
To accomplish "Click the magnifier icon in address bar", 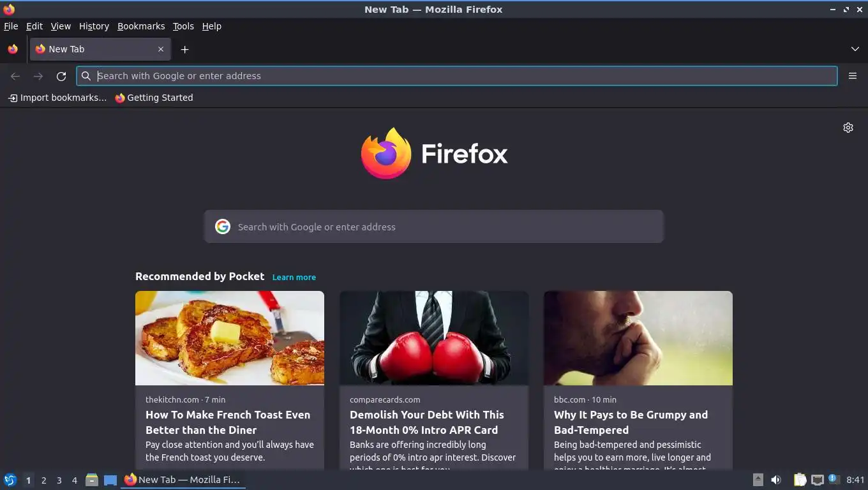I will tap(86, 76).
